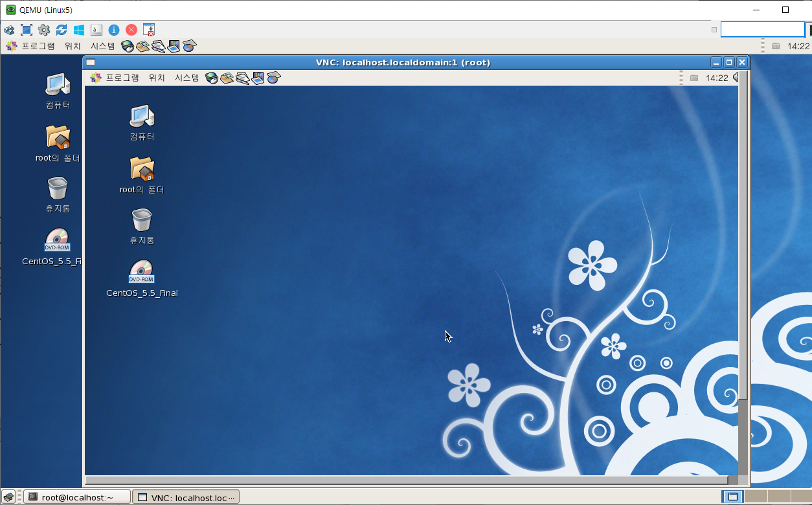This screenshot has height=505, width=812.
Task: Select outer desktop root의 폴더 icon
Action: 58,144
